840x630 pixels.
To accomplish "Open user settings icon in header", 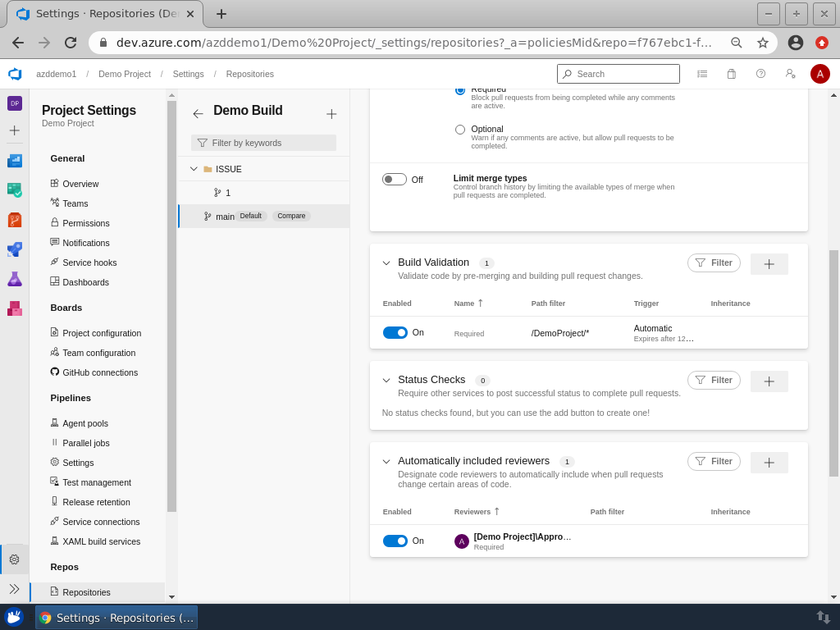I will coord(790,74).
